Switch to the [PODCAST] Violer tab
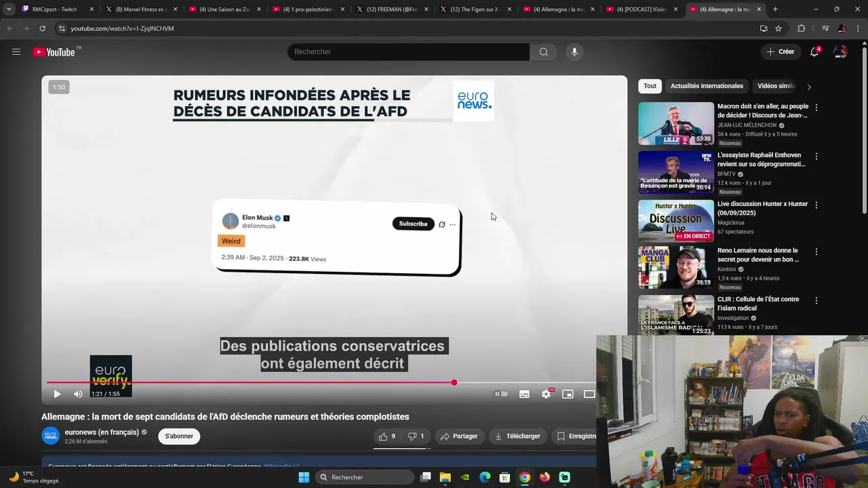Viewport: 868px width, 488px height. [642, 9]
